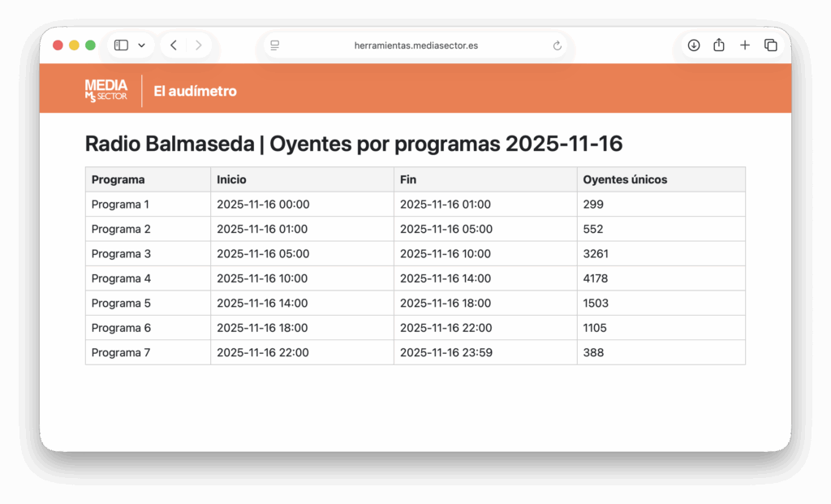Click the Share icon in toolbar
Screen dimensions: 831x504
click(x=719, y=45)
